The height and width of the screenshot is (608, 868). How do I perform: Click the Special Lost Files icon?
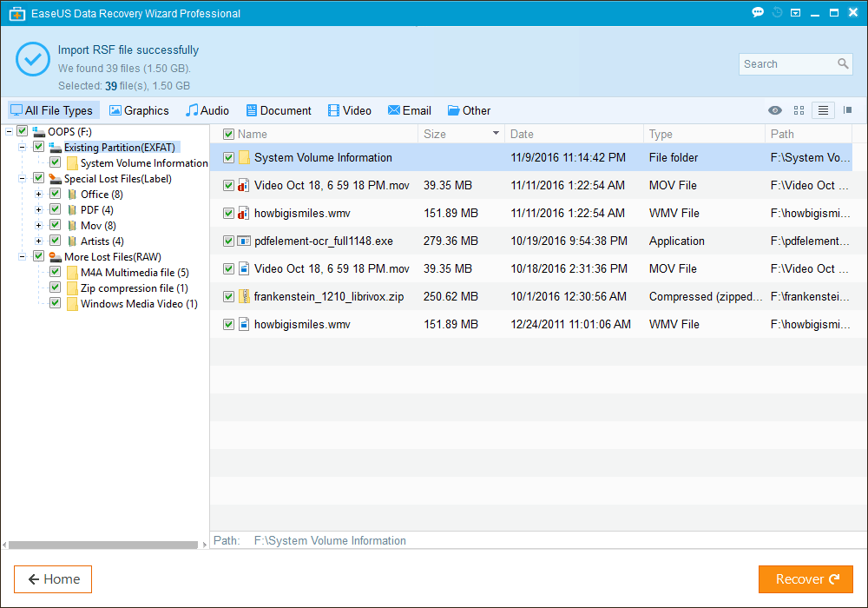56,179
